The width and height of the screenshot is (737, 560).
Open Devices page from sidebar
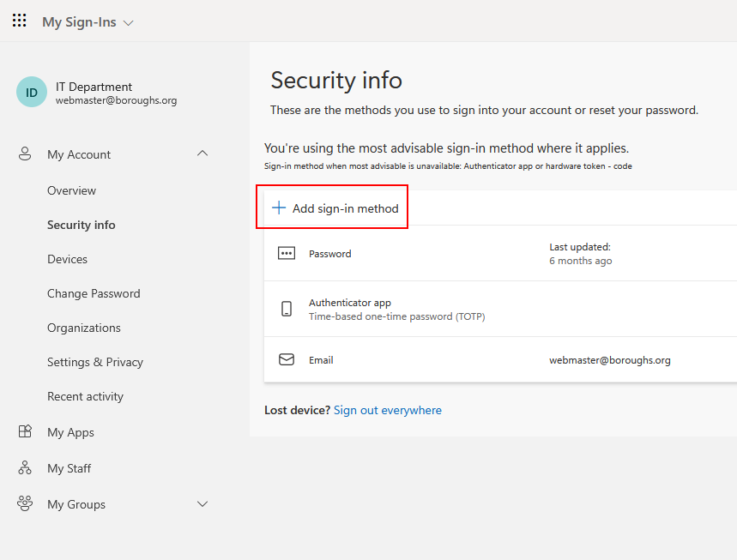pos(67,259)
